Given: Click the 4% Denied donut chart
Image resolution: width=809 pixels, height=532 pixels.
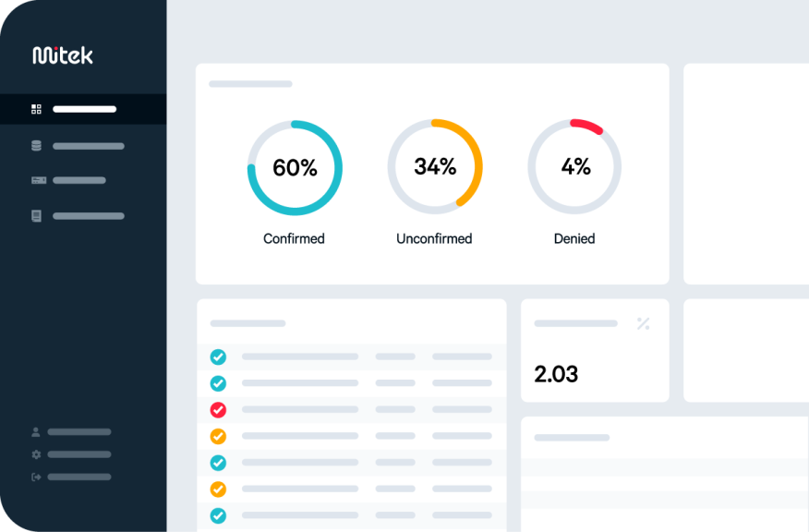Looking at the screenshot, I should click(574, 166).
